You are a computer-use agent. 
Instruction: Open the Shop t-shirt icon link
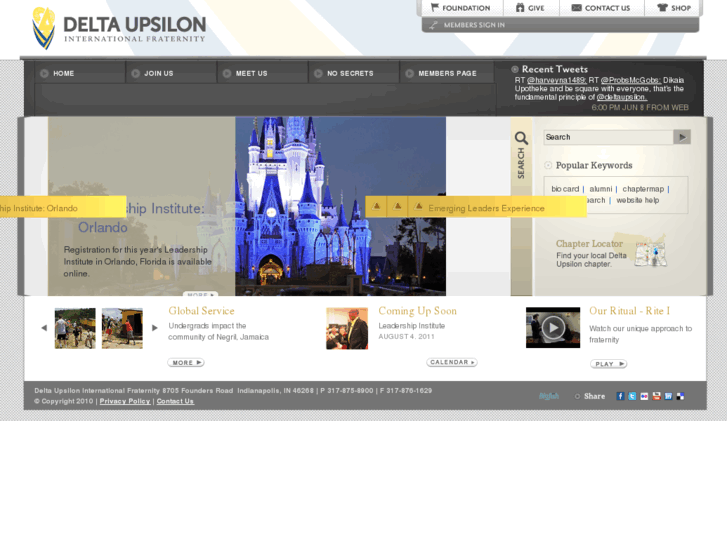coord(674,8)
